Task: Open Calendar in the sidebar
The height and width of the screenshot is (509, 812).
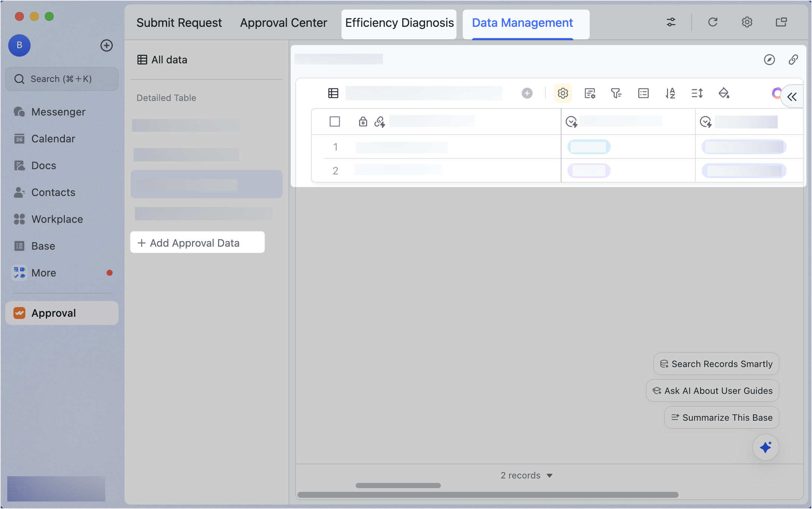Action: coord(62,139)
